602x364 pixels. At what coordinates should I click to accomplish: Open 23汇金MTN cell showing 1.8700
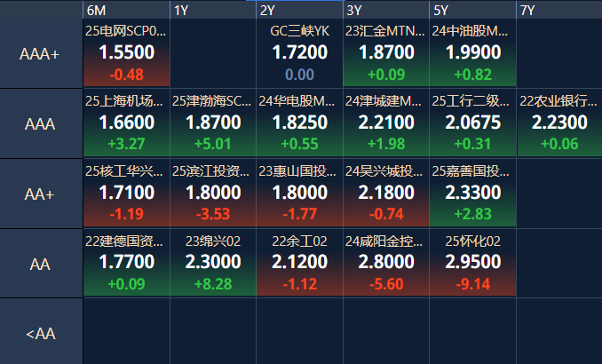(x=385, y=54)
